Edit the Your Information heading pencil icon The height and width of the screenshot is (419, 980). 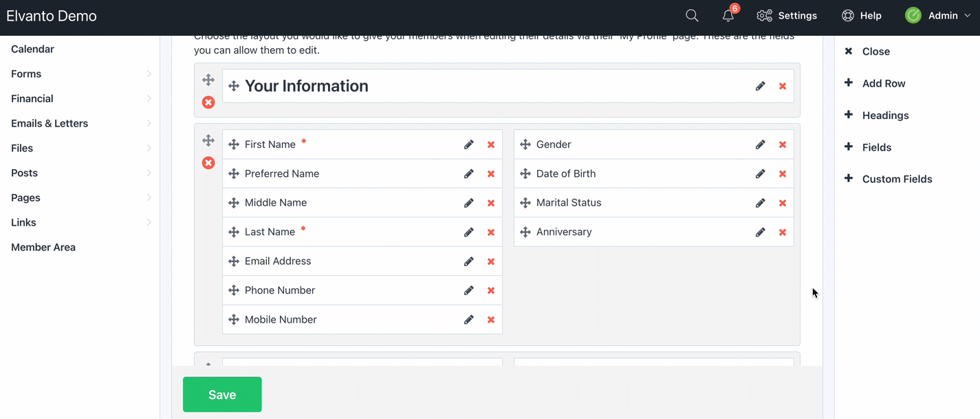pos(760,86)
